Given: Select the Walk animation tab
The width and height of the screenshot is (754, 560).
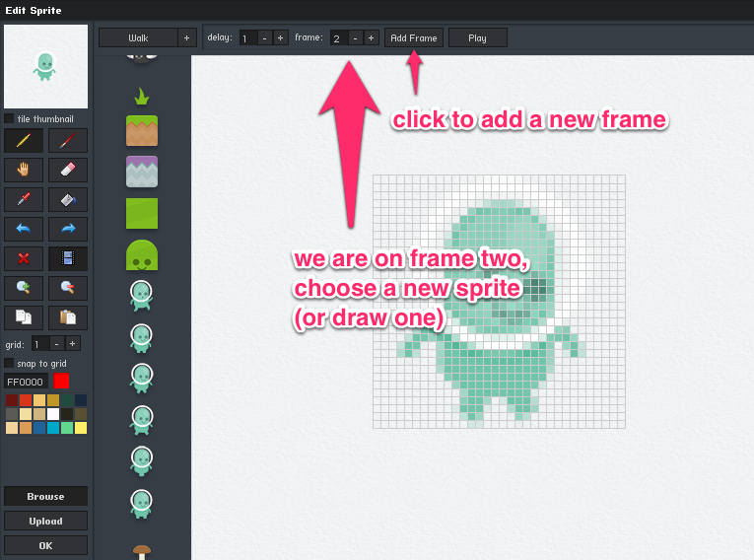Looking at the screenshot, I should pos(138,37).
